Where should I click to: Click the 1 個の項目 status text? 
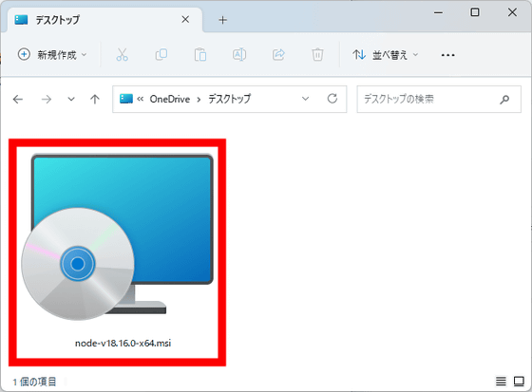click(x=34, y=382)
